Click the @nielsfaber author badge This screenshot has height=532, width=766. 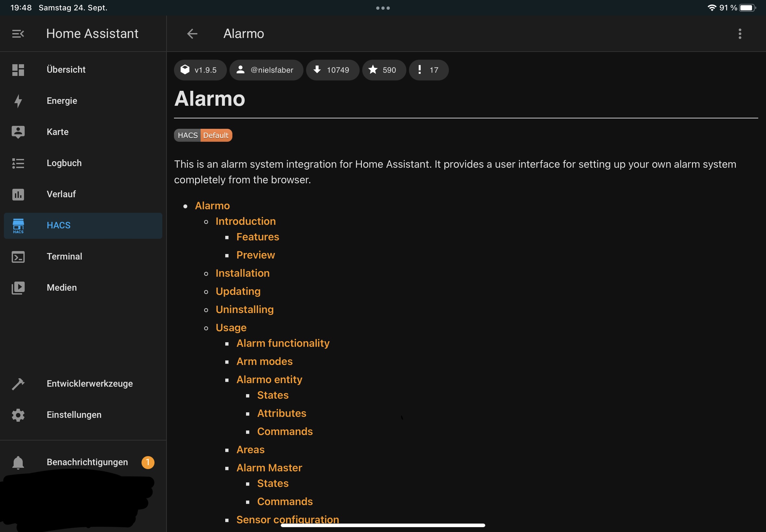coord(266,70)
